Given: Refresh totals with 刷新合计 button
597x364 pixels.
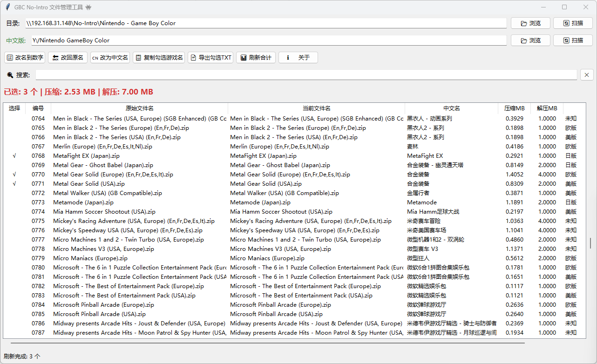Looking at the screenshot, I should click(256, 58).
